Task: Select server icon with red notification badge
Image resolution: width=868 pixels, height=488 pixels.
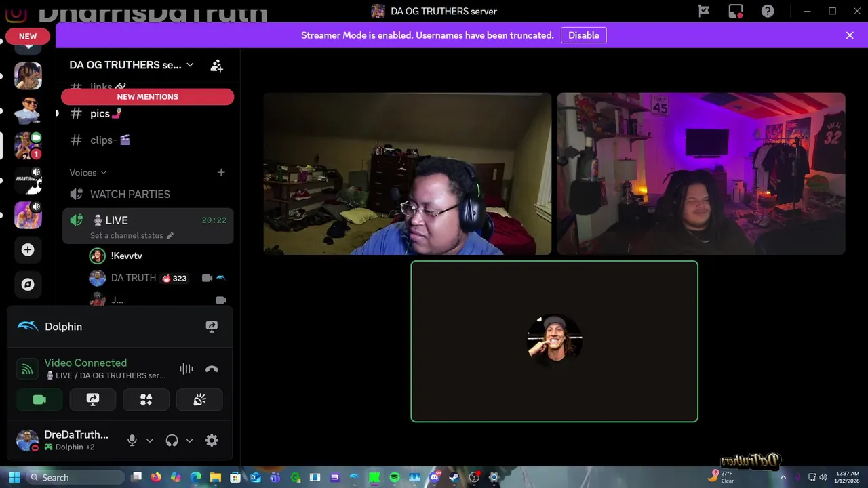Action: 28,146
